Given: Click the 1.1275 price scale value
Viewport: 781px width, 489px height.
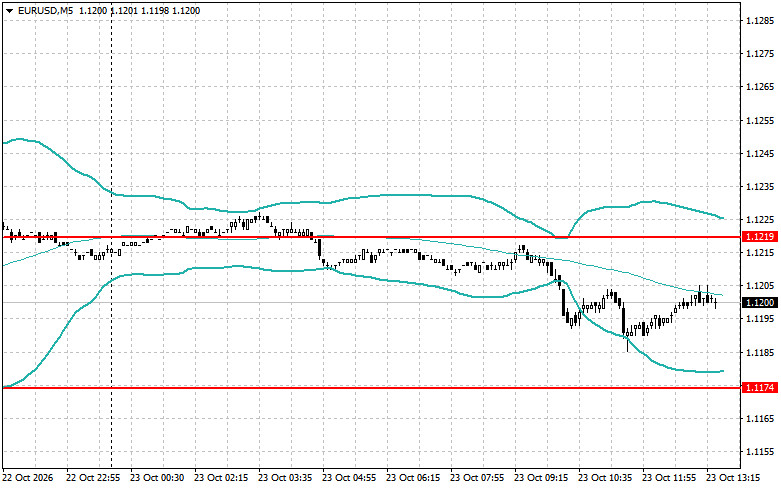Looking at the screenshot, I should pyautogui.click(x=760, y=54).
